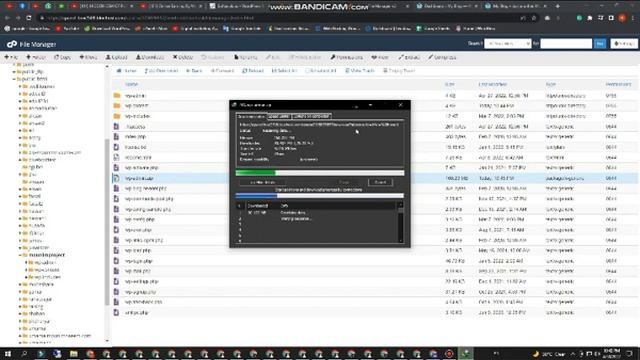This screenshot has height=360, width=640.
Task: Bookmark this page with star icon
Action: [534, 18]
